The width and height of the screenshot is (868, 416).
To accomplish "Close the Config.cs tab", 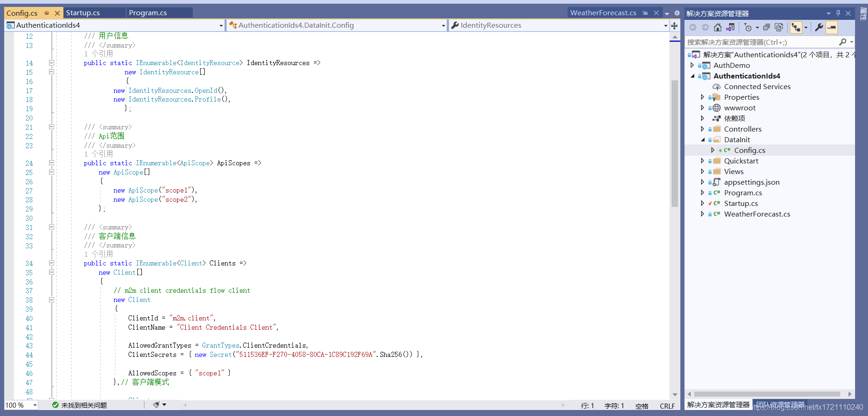I will click(x=57, y=13).
